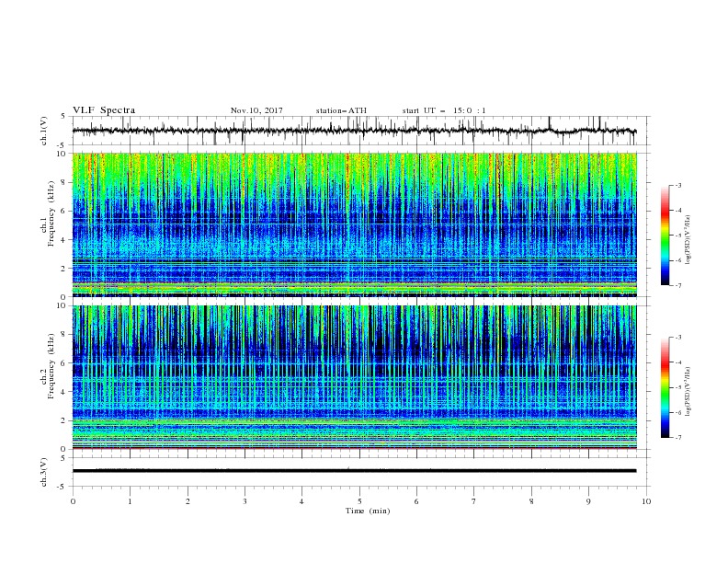The width and height of the screenshot is (728, 563).
Task: Click the ch.2 PSD color bar
Action: [665, 387]
